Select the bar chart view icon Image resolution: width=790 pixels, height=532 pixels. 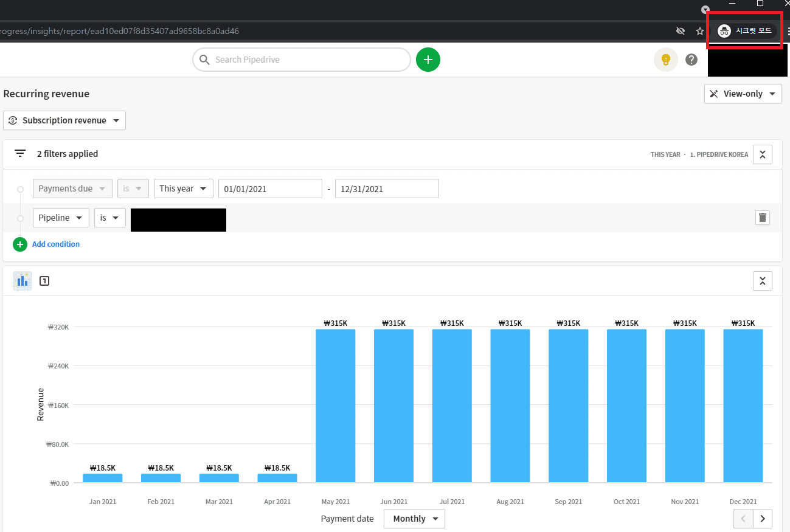click(23, 281)
